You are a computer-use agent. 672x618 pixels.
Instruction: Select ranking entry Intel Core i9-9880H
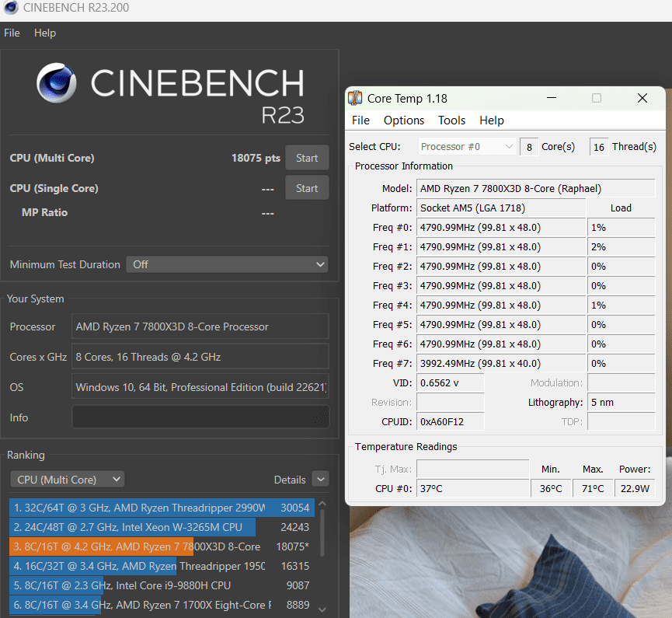pyautogui.click(x=162, y=585)
